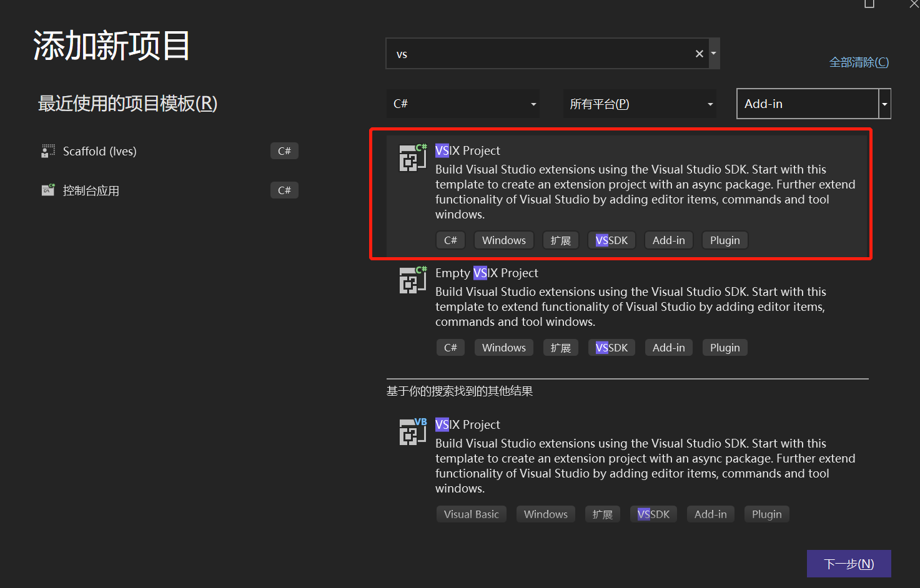Click the 全部清除(C) link
Image resolution: width=920 pixels, height=588 pixels.
pos(859,62)
